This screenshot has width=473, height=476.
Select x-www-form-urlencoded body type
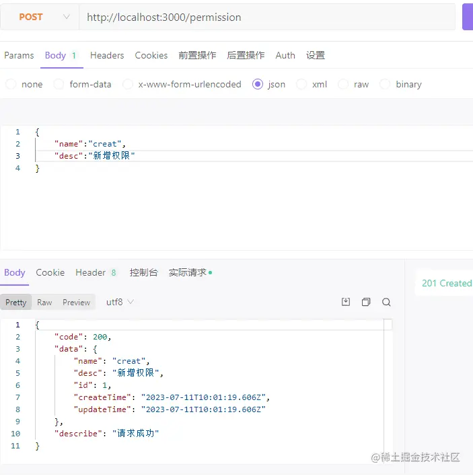point(182,84)
